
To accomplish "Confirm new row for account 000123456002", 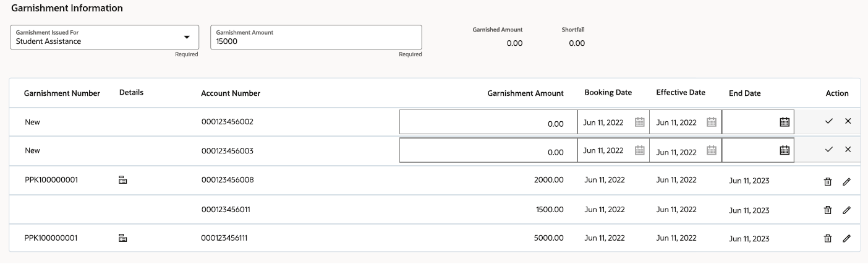I will (829, 122).
